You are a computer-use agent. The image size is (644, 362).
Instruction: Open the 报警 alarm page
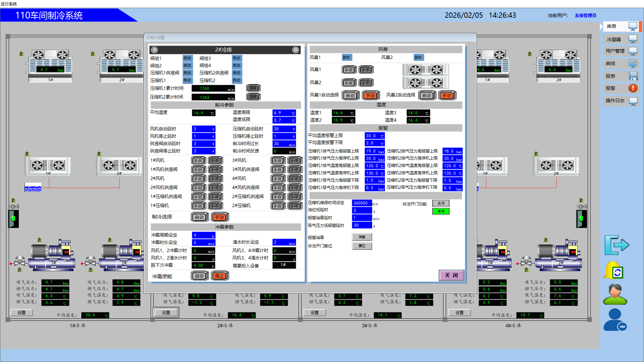click(x=621, y=88)
